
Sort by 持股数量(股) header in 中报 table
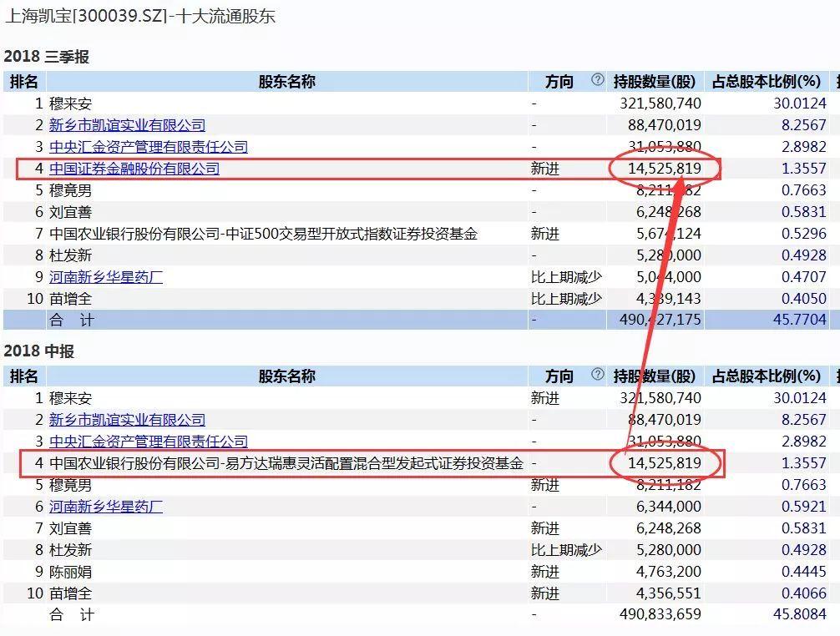(x=654, y=376)
